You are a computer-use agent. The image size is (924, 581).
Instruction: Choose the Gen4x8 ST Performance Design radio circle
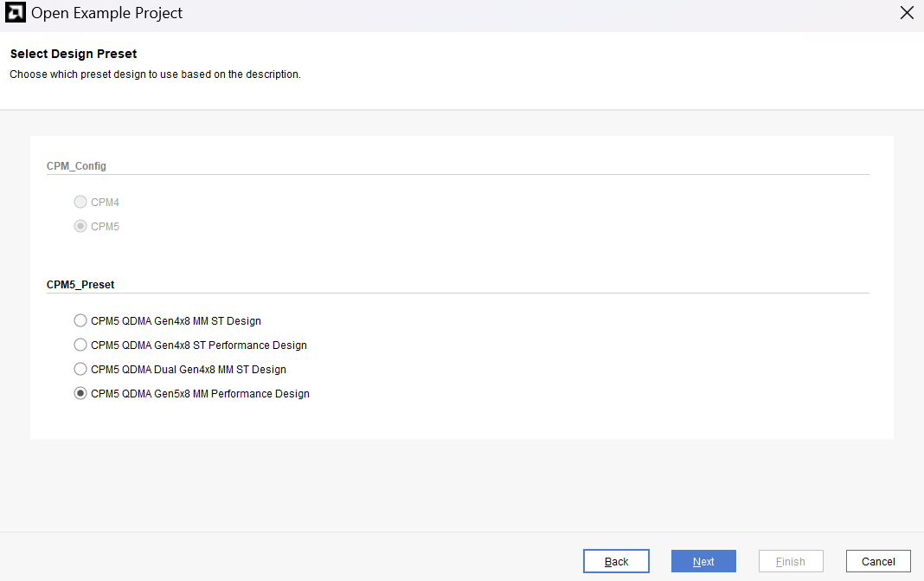click(x=80, y=345)
